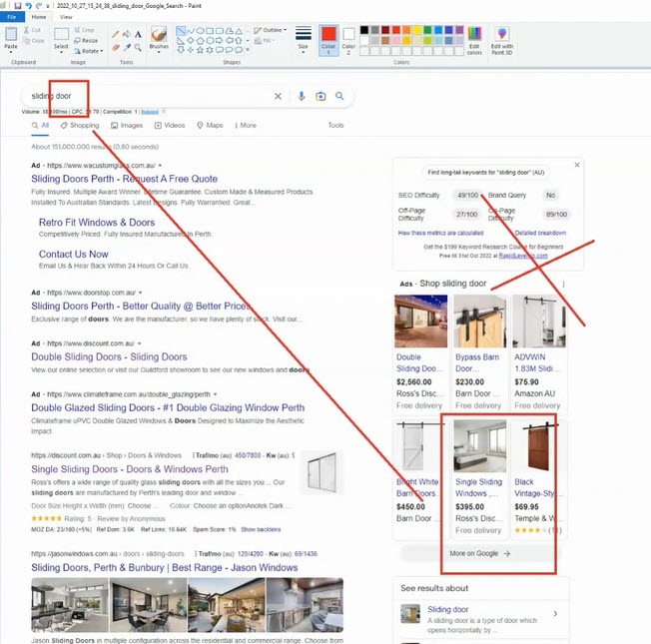Activate the Color 1 foreground button
651x644 pixels.
click(328, 40)
